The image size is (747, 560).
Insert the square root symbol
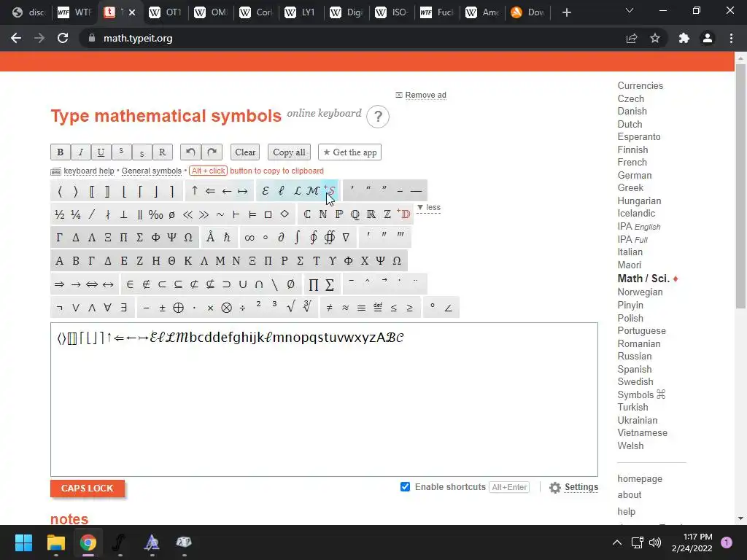point(290,308)
